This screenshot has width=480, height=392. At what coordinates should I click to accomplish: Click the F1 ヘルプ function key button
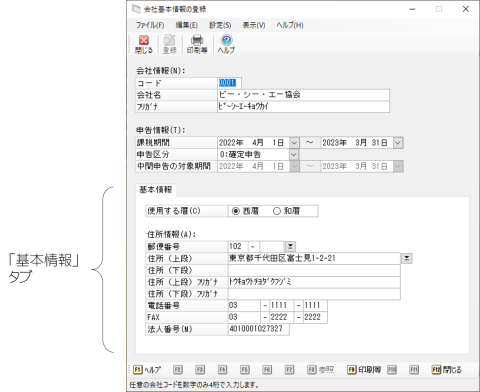coord(147,370)
